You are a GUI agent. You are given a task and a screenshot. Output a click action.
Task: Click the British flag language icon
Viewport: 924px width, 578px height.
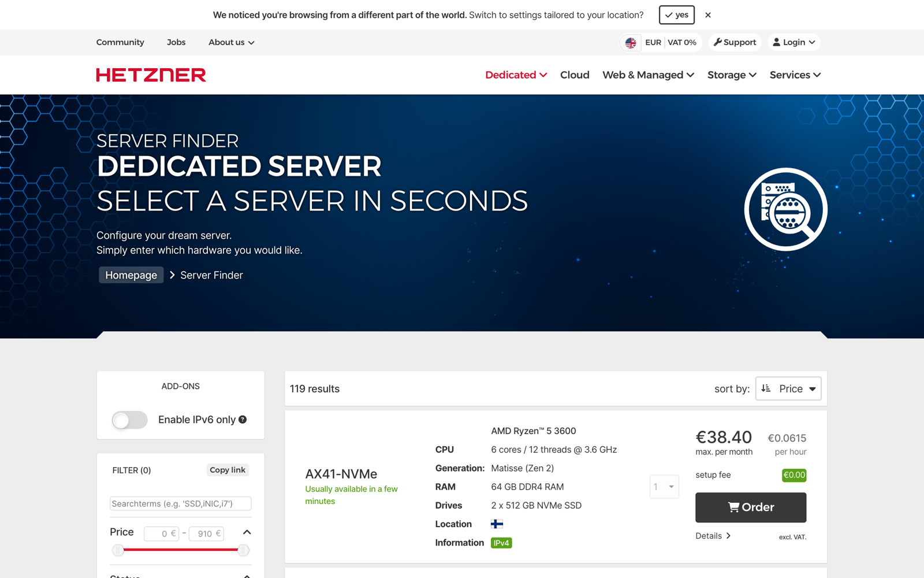pos(631,42)
